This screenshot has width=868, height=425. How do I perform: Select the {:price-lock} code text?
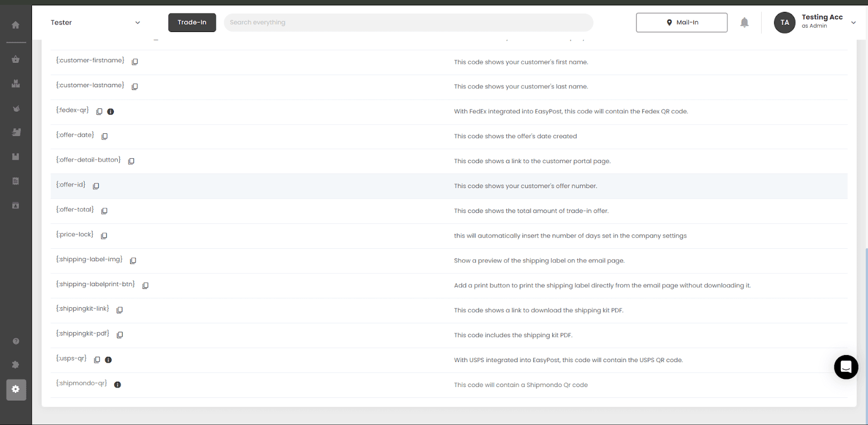[x=75, y=234]
